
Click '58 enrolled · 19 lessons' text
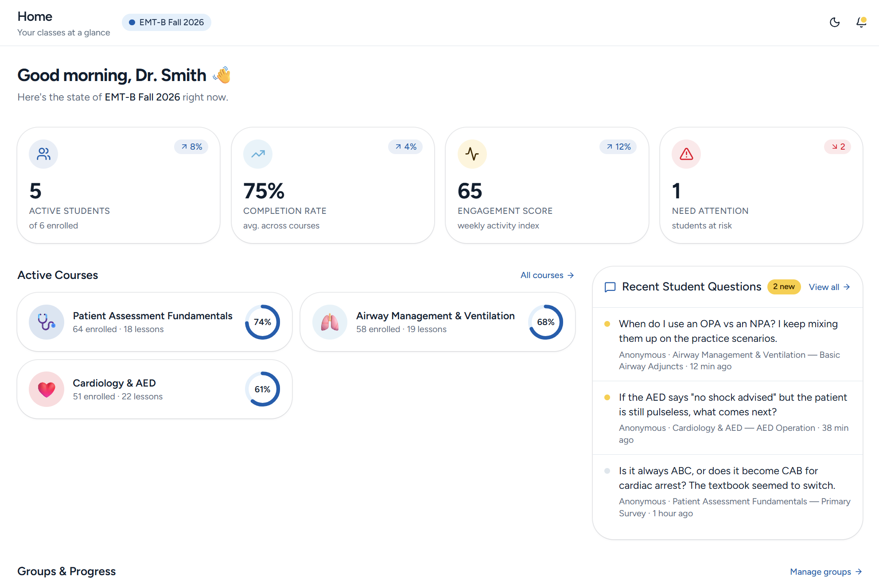click(401, 329)
